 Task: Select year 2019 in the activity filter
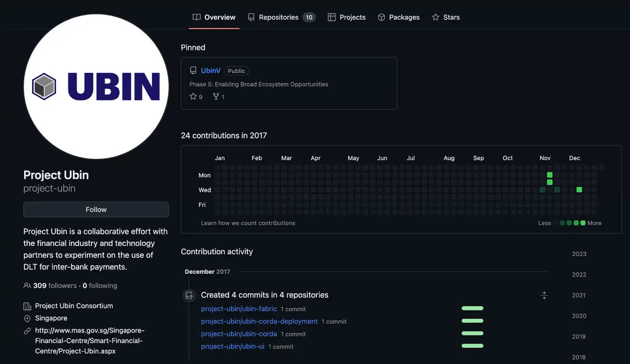579,337
